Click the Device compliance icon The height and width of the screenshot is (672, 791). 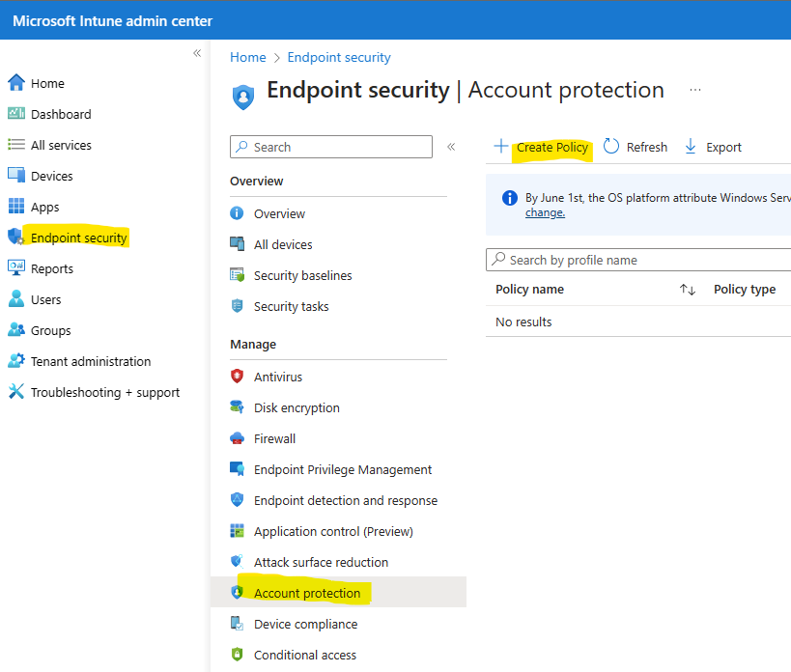tap(237, 624)
